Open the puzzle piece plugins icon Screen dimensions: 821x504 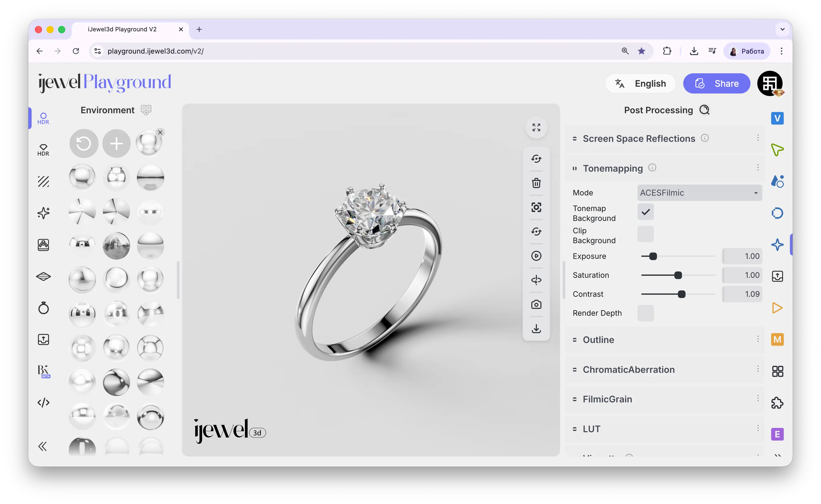pos(777,403)
